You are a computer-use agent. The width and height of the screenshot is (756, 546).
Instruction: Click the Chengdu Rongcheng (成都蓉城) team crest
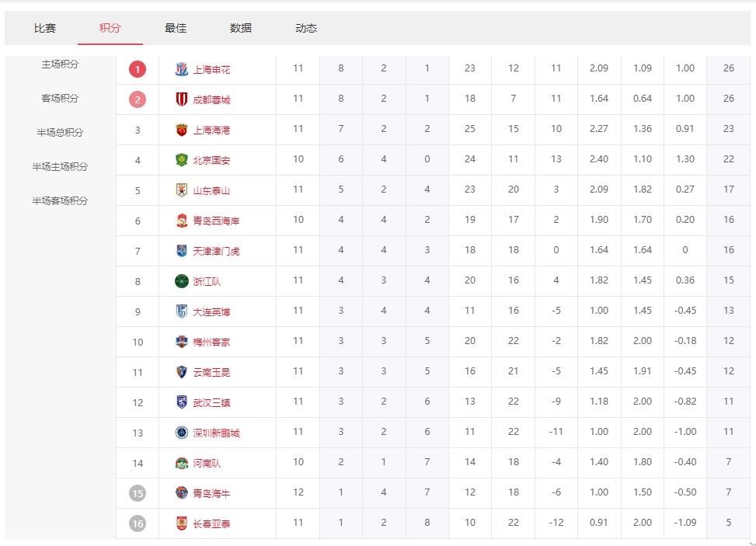(182, 99)
